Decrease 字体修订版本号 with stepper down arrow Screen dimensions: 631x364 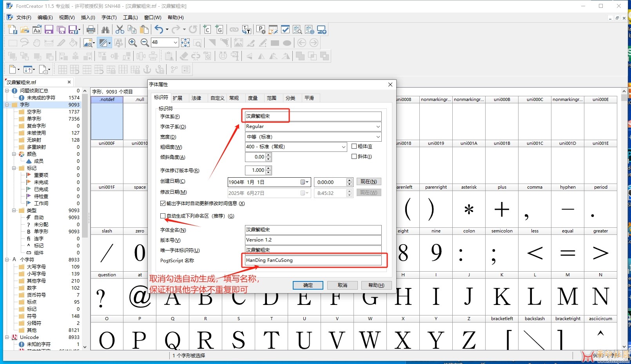pos(268,173)
